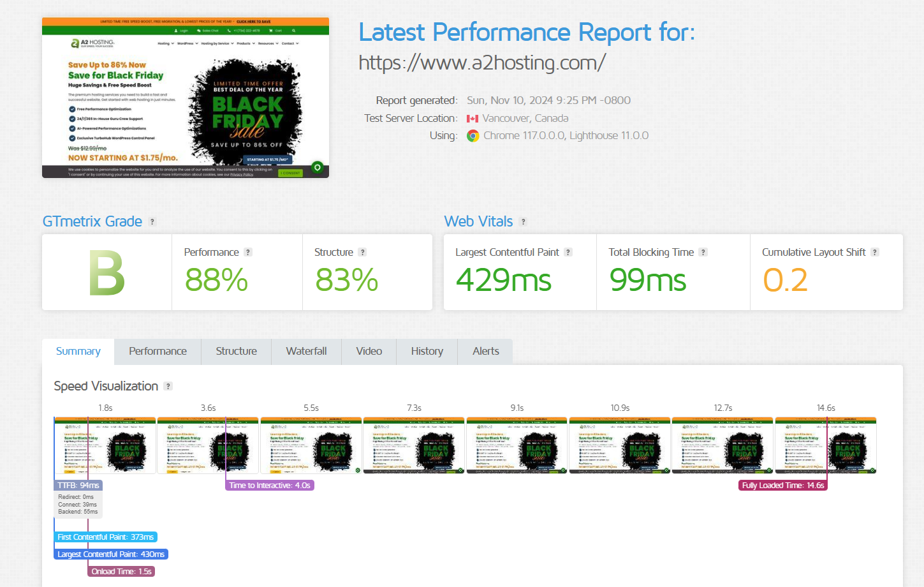Click the 83% structure score
924x587 pixels.
coord(347,280)
